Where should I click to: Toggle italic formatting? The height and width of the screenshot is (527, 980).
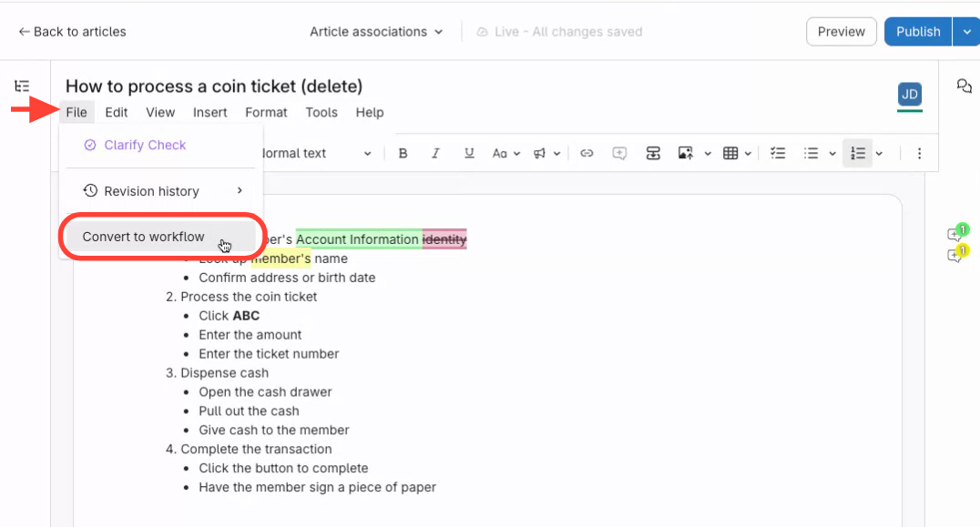point(435,154)
